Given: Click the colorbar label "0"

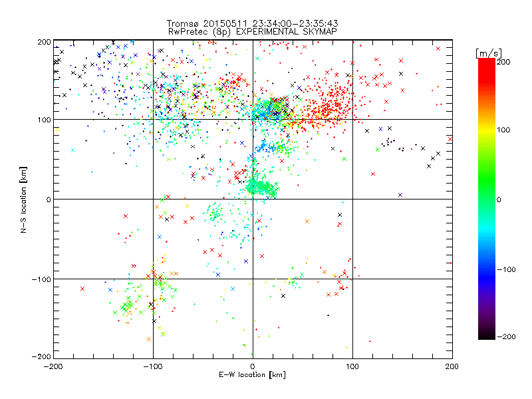Looking at the screenshot, I should pos(499,199).
